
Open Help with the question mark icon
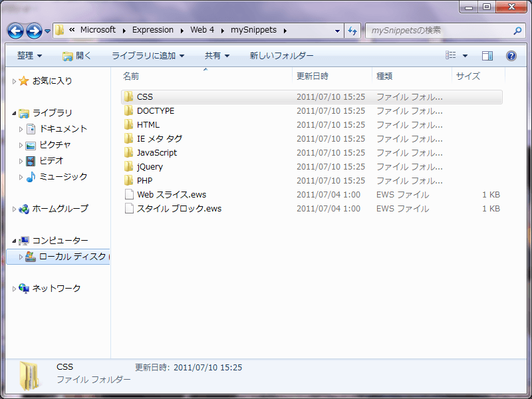coord(511,56)
